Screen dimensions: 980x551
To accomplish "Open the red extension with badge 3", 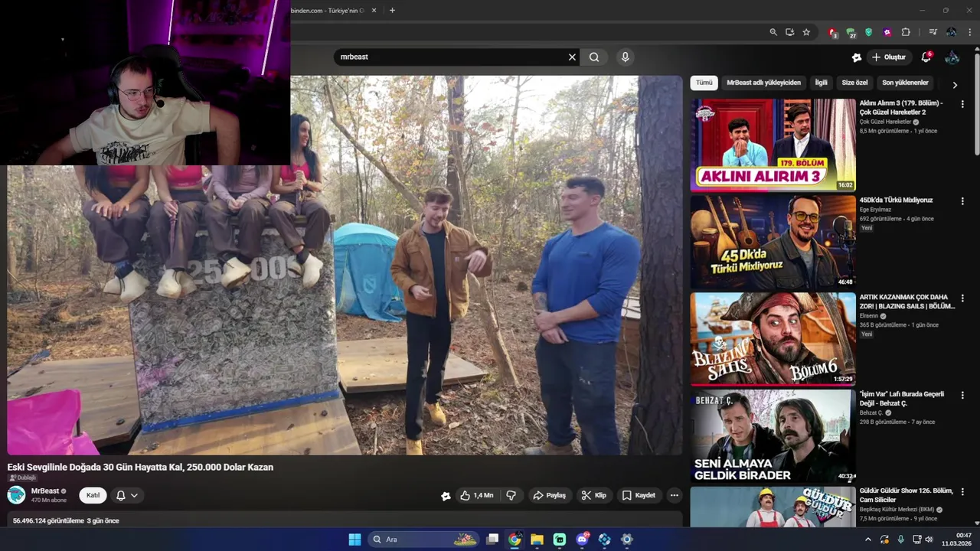I will point(832,32).
